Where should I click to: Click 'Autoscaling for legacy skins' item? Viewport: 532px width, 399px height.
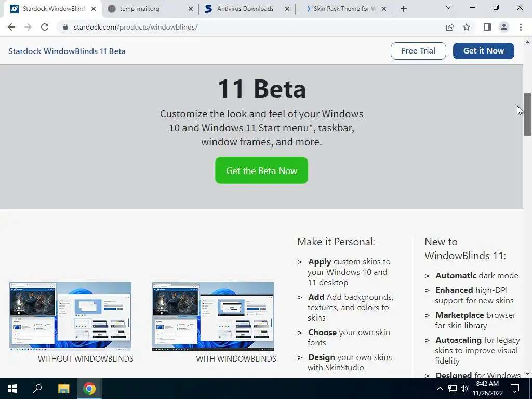[477, 350]
